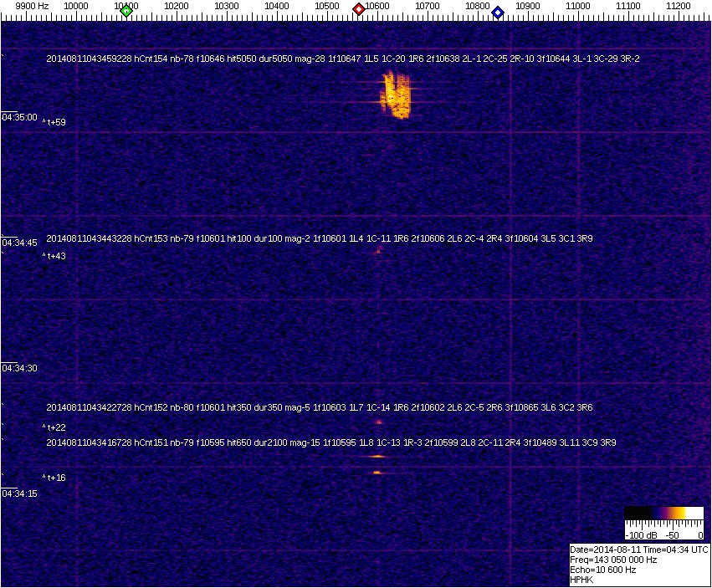Click the large bright meteor echo burst
Viewport: 712px width, 588px height.
click(396, 95)
